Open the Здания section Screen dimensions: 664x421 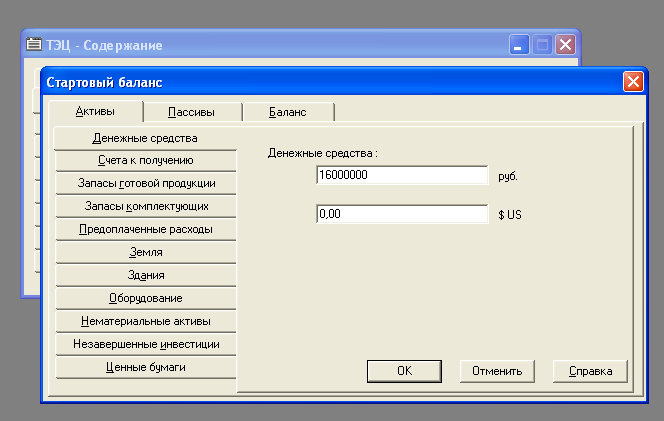146,275
